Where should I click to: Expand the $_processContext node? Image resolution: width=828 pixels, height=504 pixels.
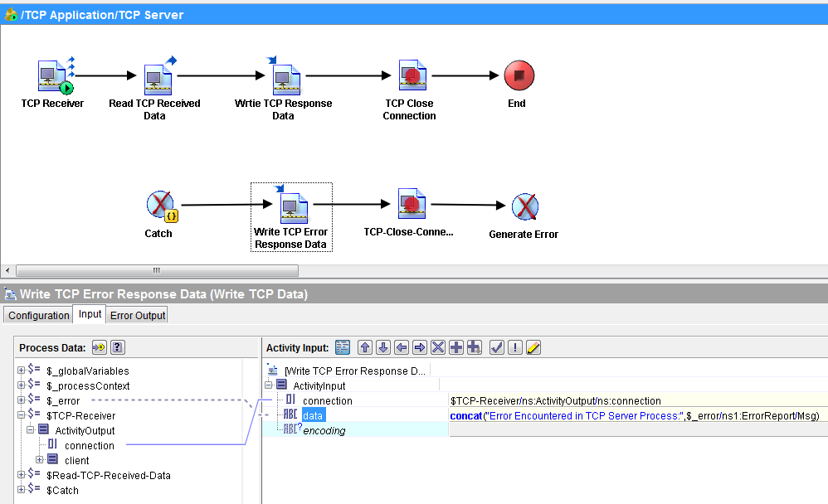tap(21, 385)
